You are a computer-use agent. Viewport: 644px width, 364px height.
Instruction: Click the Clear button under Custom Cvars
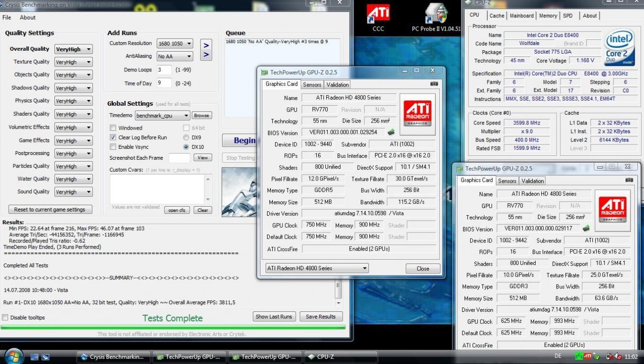[203, 210]
